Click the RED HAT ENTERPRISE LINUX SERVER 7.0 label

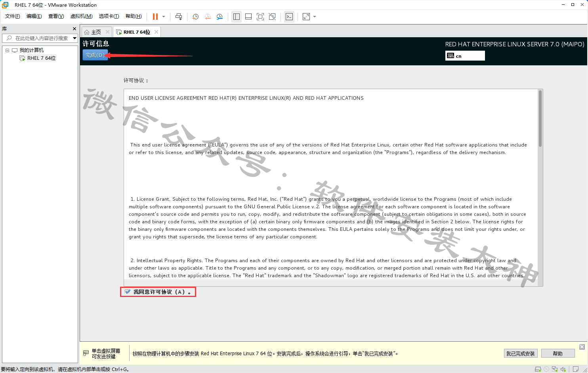pyautogui.click(x=515, y=44)
